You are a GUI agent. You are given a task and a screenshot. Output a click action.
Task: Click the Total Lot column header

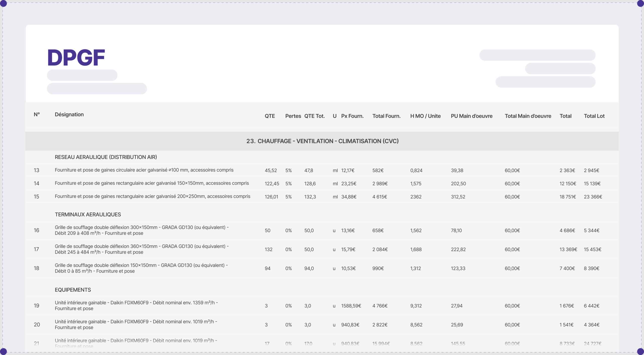(x=594, y=116)
